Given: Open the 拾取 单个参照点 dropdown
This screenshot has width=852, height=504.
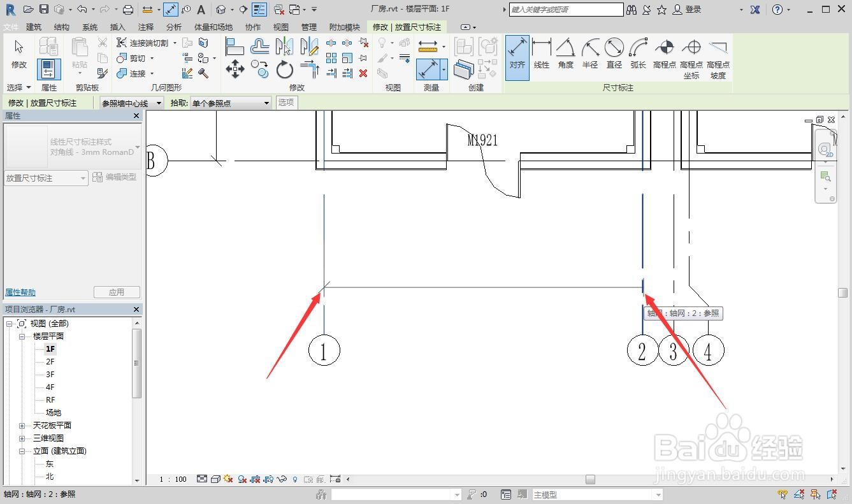Looking at the screenshot, I should [231, 103].
